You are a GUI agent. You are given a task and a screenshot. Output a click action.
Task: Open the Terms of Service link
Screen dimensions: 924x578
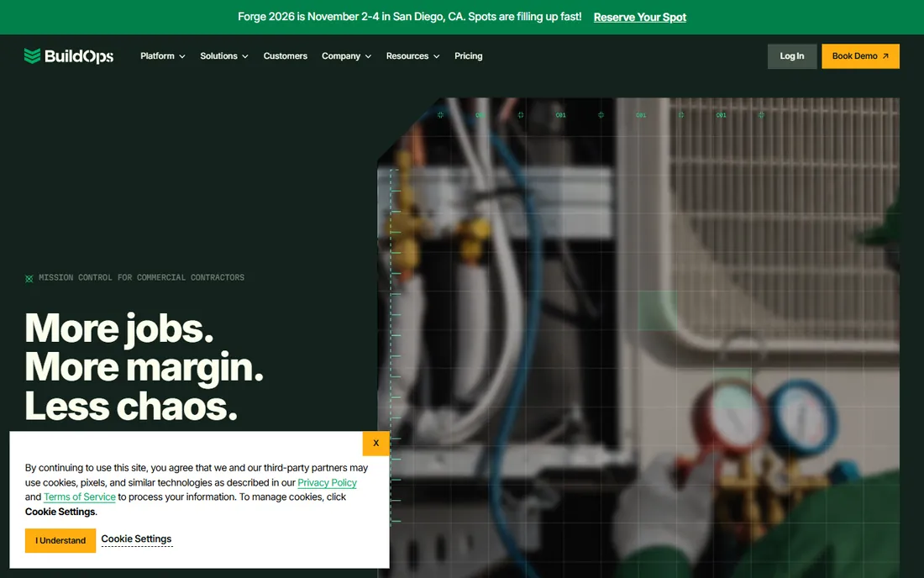point(80,497)
